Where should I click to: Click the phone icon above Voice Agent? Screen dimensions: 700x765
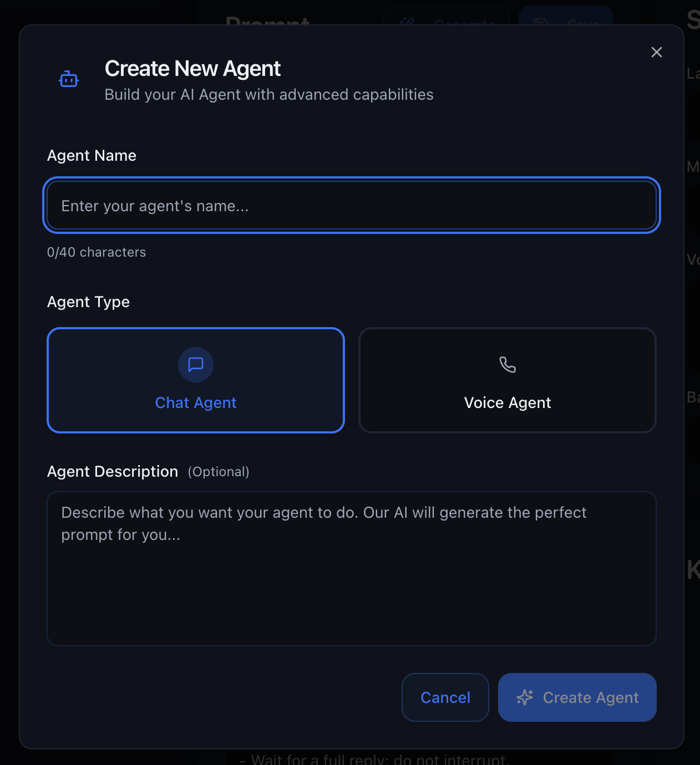click(508, 365)
